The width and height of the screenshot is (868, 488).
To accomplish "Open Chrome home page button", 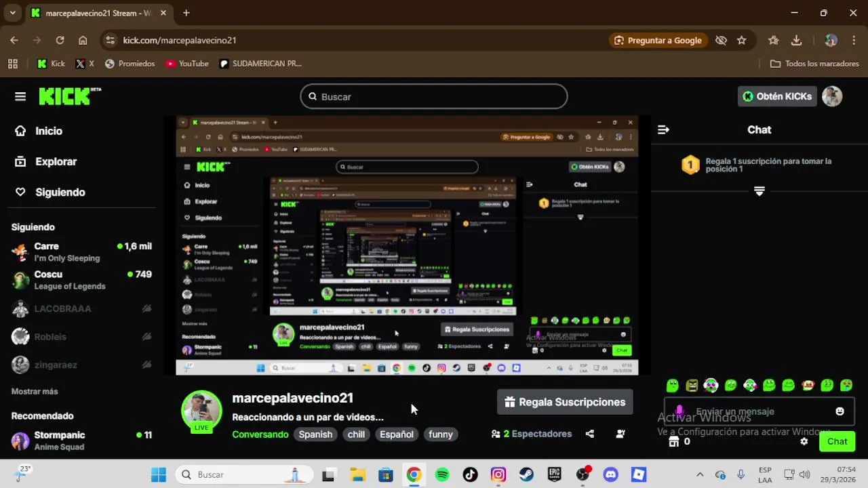I will pos(83,40).
